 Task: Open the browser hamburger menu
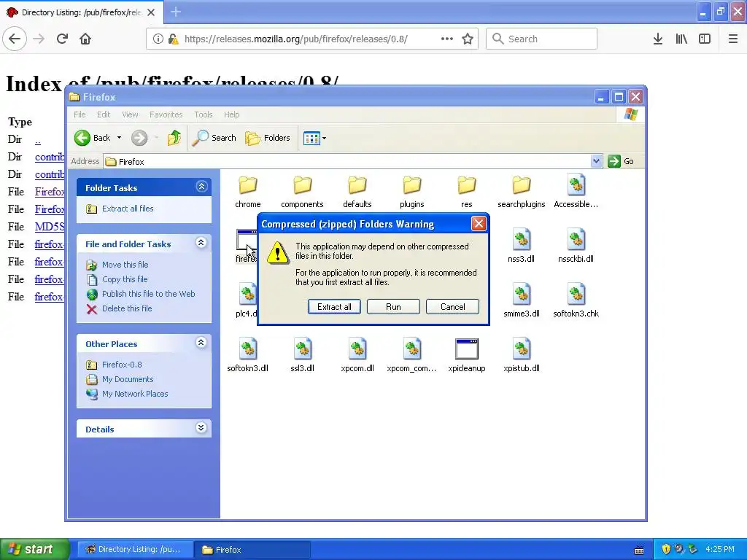coord(732,39)
